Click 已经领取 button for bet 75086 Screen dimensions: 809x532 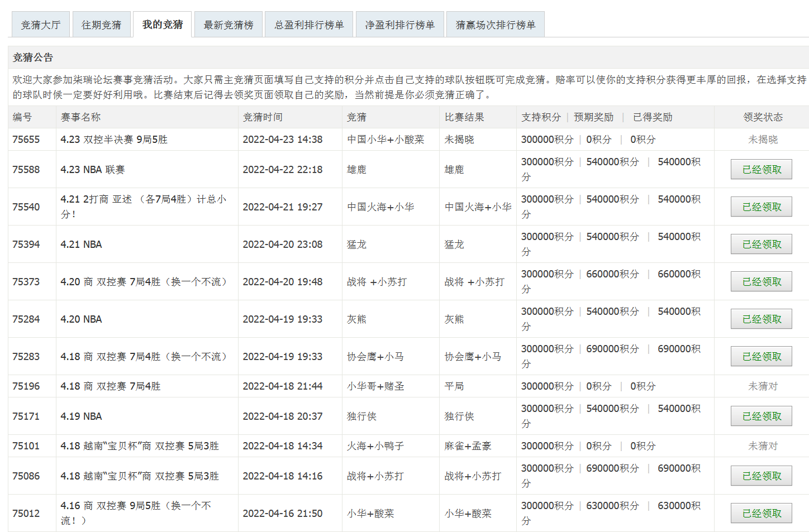(761, 476)
